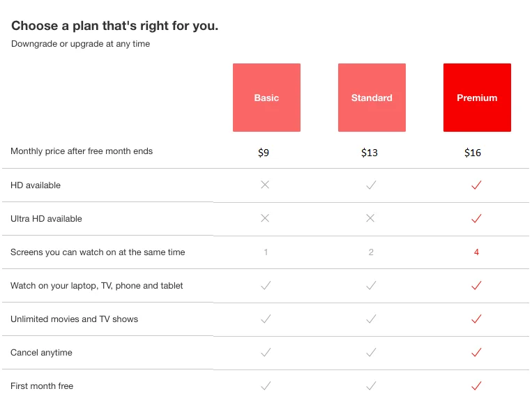532x412 pixels.
Task: Click the red Premium HD available checkmark
Action: [x=476, y=185]
